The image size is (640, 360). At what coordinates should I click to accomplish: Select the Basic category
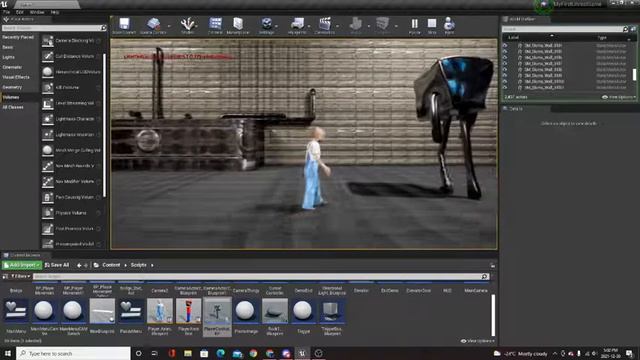(x=8, y=47)
